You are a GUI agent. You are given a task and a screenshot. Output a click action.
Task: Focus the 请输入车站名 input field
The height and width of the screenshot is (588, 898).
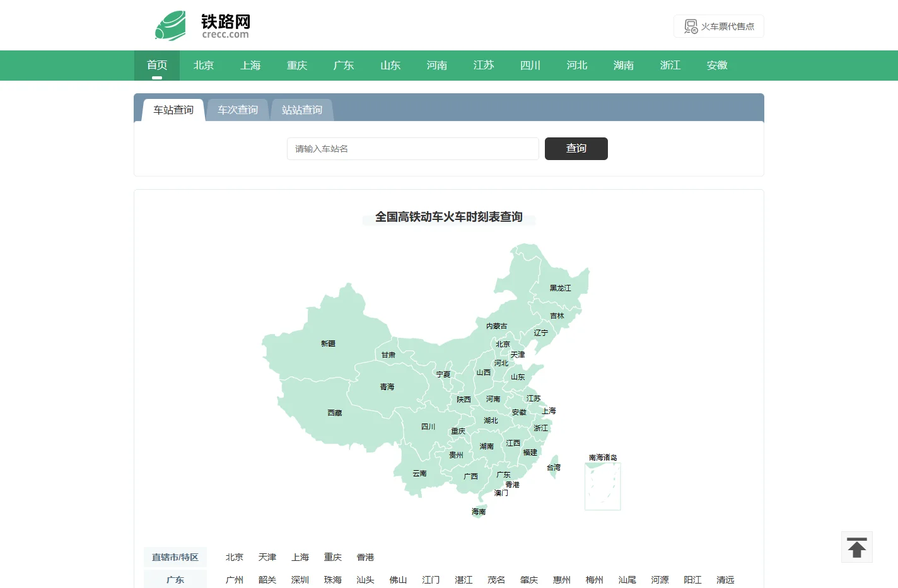coord(413,149)
